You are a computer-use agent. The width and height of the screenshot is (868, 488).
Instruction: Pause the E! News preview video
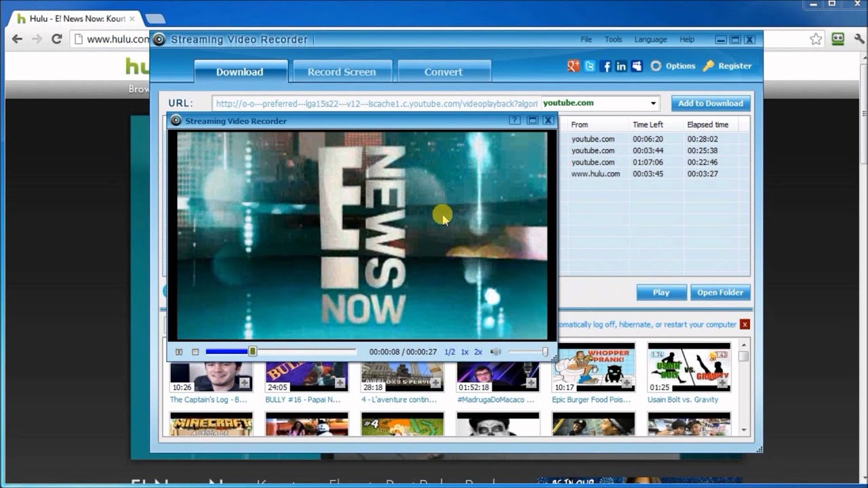pyautogui.click(x=179, y=352)
